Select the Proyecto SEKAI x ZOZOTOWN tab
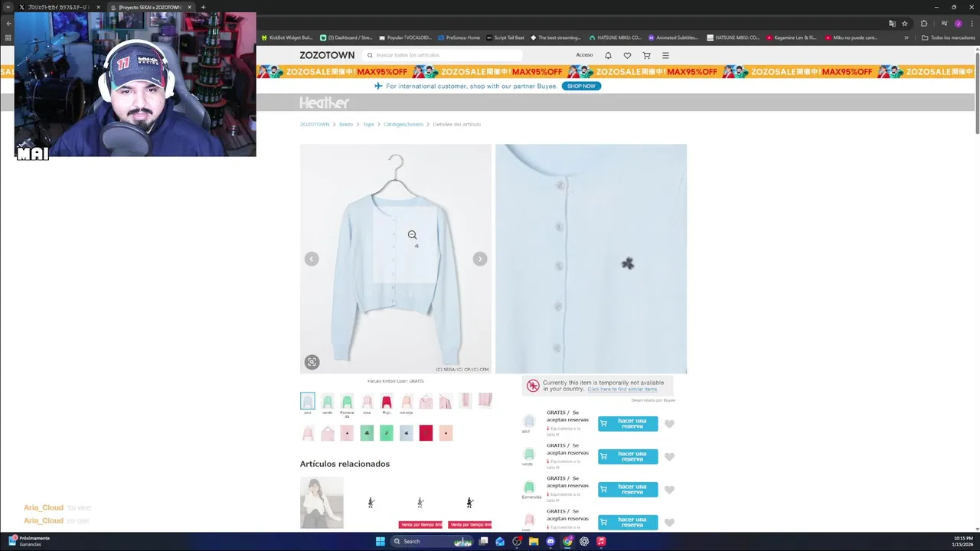 click(150, 7)
